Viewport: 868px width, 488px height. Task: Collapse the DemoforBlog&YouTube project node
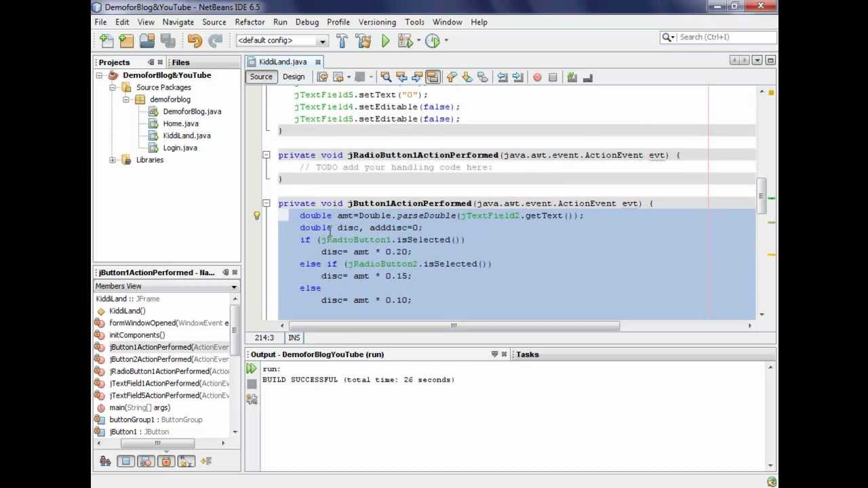click(100, 75)
